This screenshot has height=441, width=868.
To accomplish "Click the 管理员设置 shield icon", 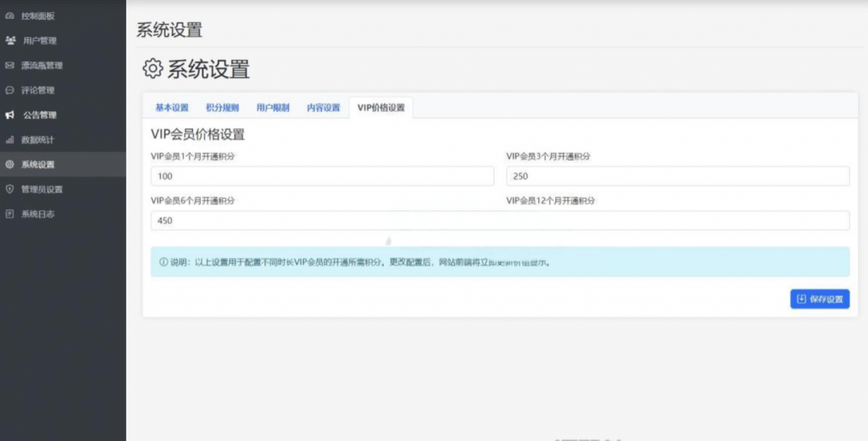I will pyautogui.click(x=9, y=189).
